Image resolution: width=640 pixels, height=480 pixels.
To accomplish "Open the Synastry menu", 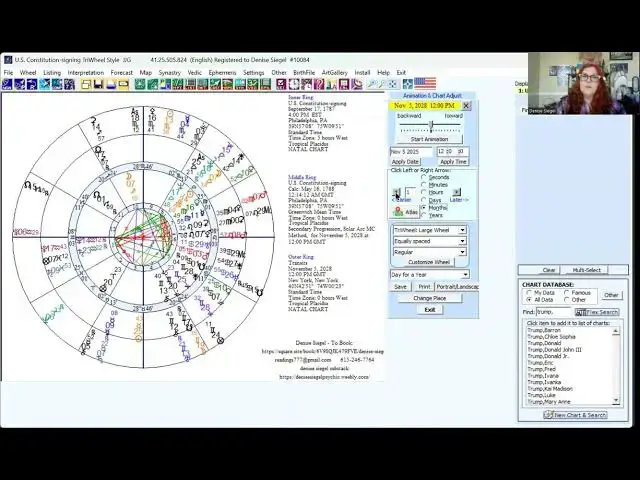I will coord(169,73).
